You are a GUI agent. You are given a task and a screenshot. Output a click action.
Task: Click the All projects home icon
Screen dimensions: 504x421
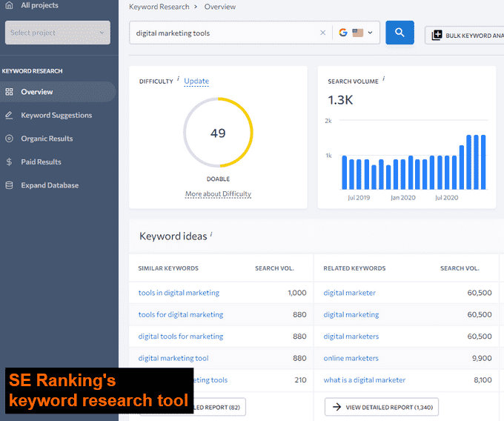[9, 5]
